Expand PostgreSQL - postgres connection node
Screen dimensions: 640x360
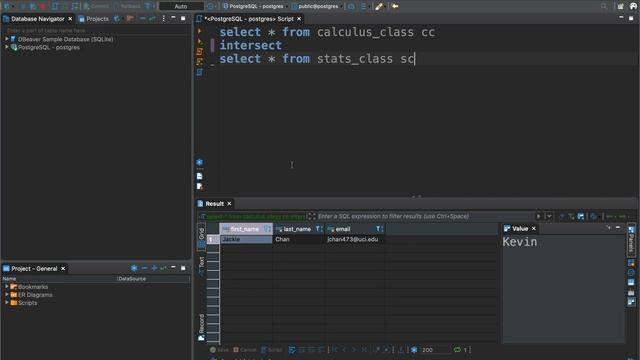7,47
